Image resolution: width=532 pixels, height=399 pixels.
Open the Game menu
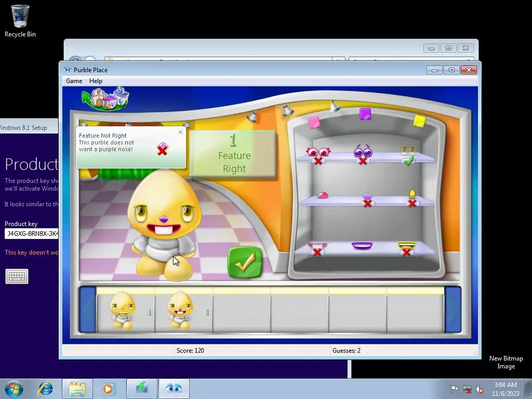(74, 81)
